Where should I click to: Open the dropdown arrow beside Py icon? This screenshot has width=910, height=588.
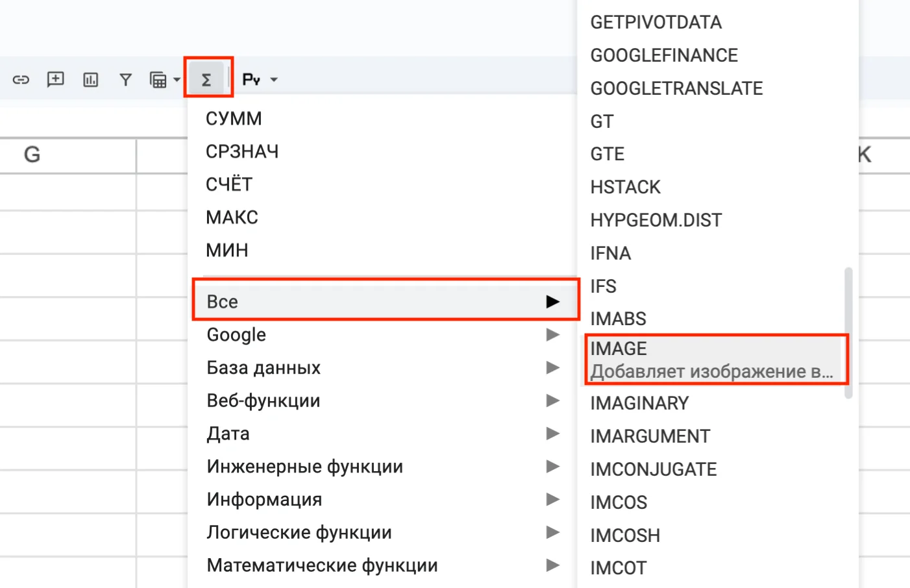pos(274,80)
